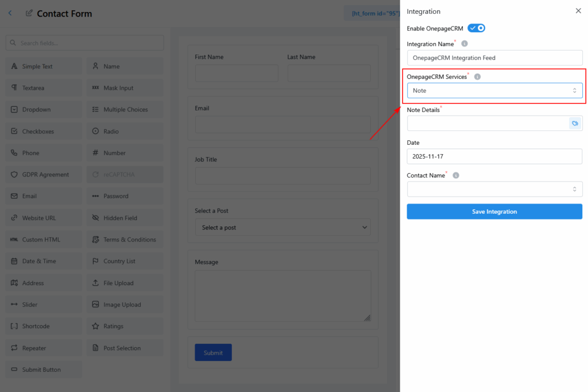
Task: Close the Integration panel
Action: point(578,11)
